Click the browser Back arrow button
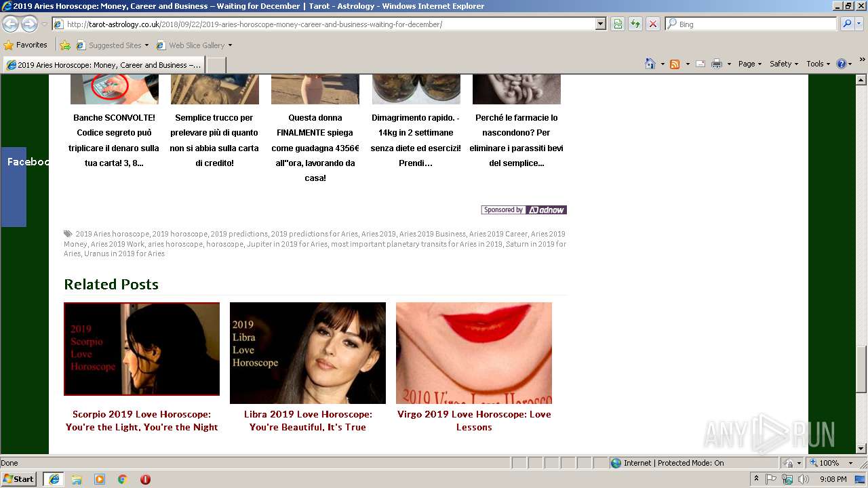 [x=10, y=24]
